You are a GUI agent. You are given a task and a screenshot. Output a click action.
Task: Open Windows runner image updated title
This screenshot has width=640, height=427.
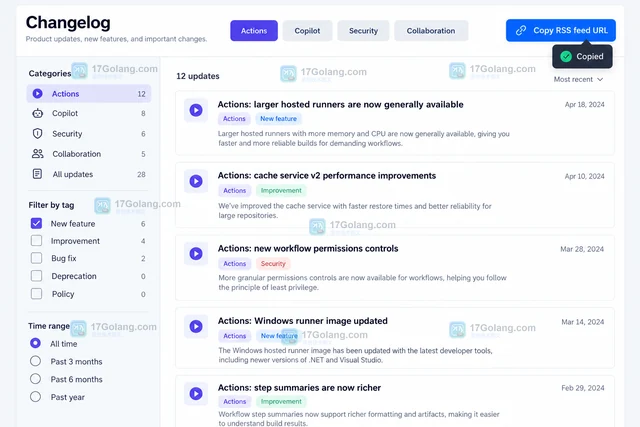coord(302,321)
